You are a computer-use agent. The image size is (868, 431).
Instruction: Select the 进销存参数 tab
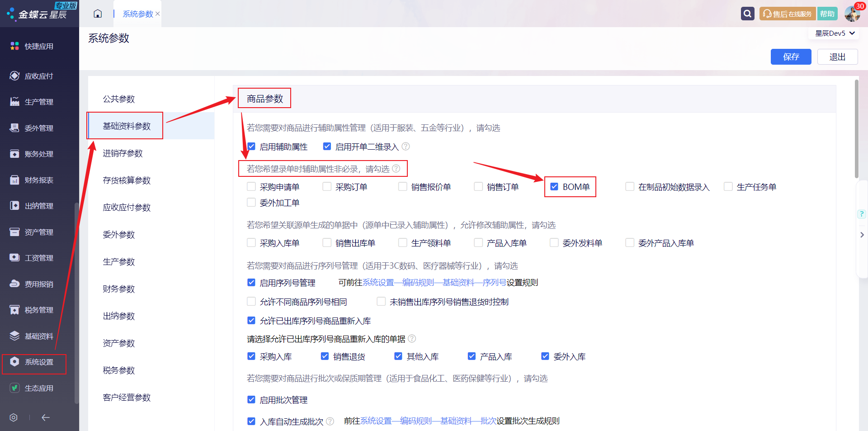point(123,153)
